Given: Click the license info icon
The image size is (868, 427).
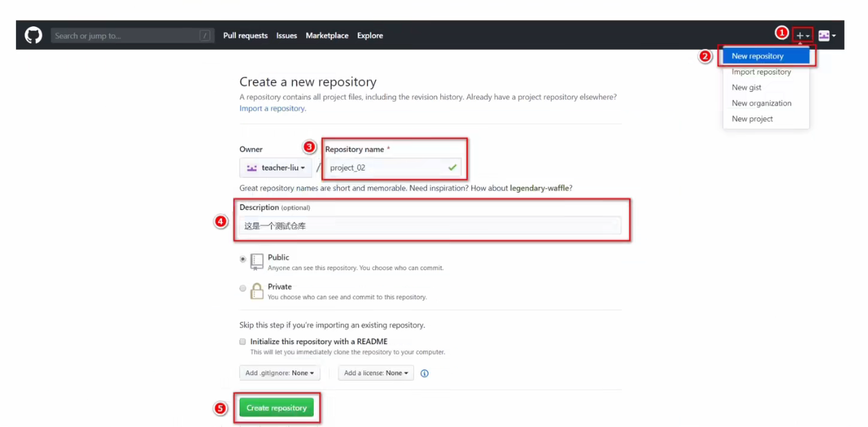Looking at the screenshot, I should click(x=424, y=373).
